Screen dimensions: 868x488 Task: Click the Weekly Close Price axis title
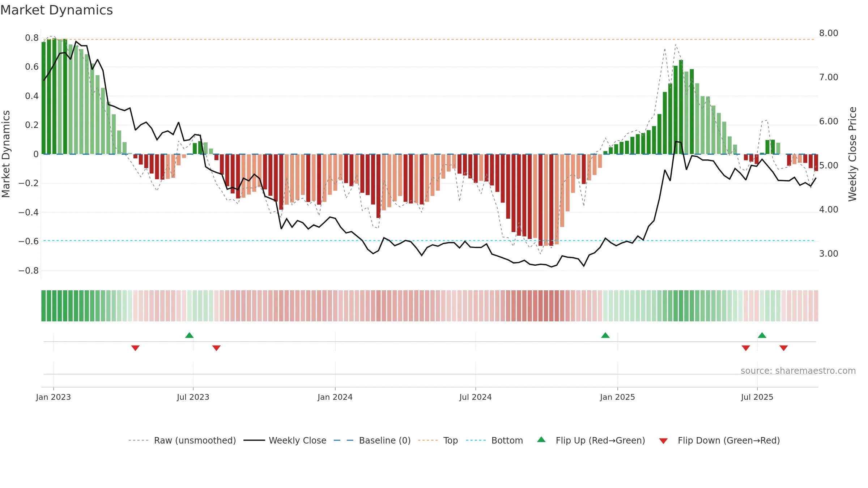click(852, 154)
